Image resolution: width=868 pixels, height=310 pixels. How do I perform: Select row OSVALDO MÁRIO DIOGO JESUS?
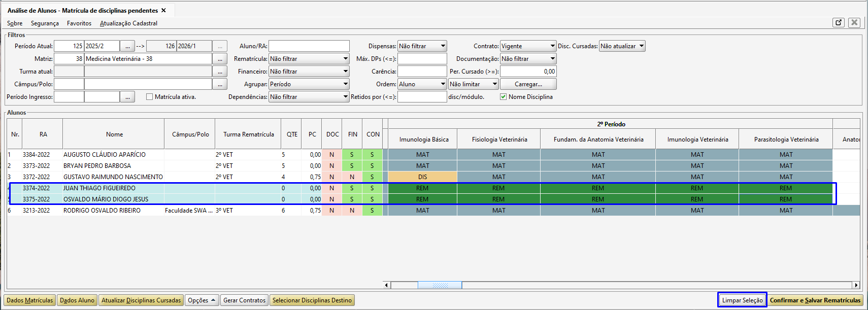[x=433, y=199]
